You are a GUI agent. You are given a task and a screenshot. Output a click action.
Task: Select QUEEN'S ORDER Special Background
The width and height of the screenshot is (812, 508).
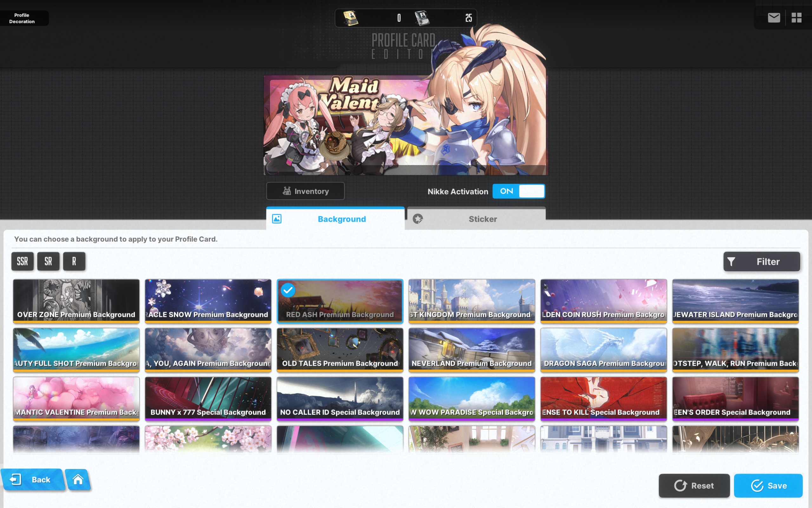[736, 398]
